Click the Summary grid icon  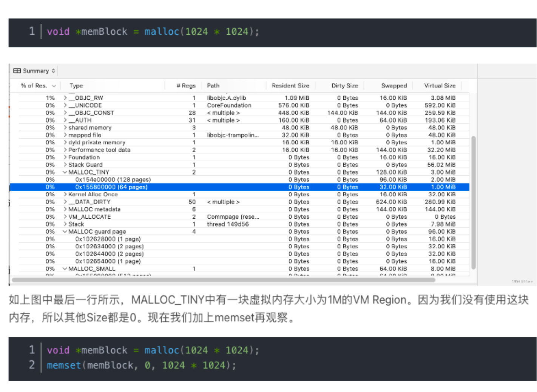(x=17, y=71)
